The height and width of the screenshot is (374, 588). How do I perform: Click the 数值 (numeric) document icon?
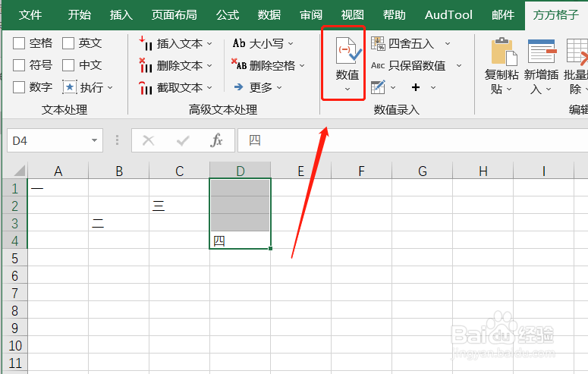(x=348, y=50)
